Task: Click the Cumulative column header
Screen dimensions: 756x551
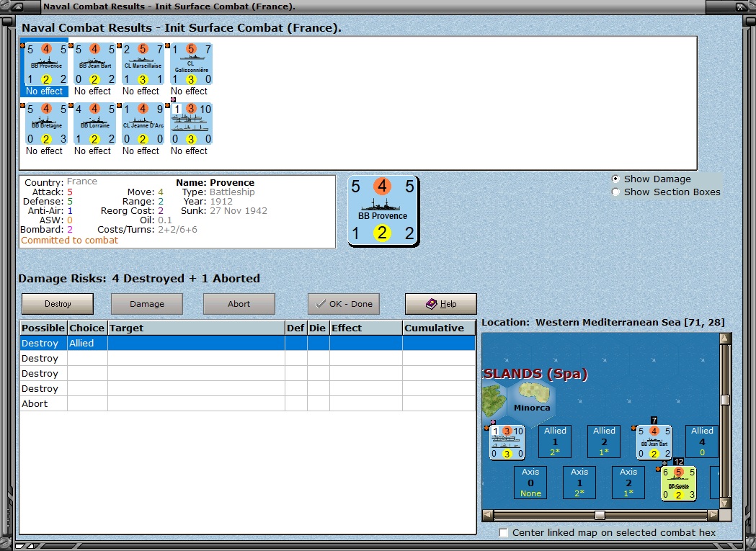Action: (x=439, y=328)
